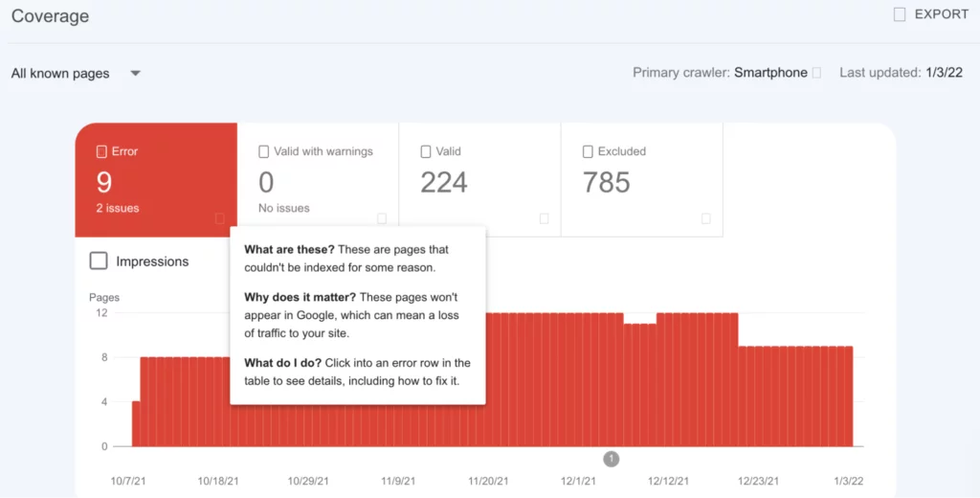Click the download icon beside EXPORT
The height and width of the screenshot is (498, 980).
tap(899, 14)
